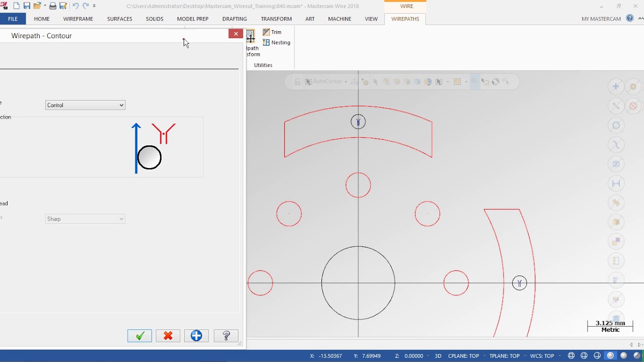Click the second wireframe globe display icon
This screenshot has height=362, width=644.
pos(585,356)
